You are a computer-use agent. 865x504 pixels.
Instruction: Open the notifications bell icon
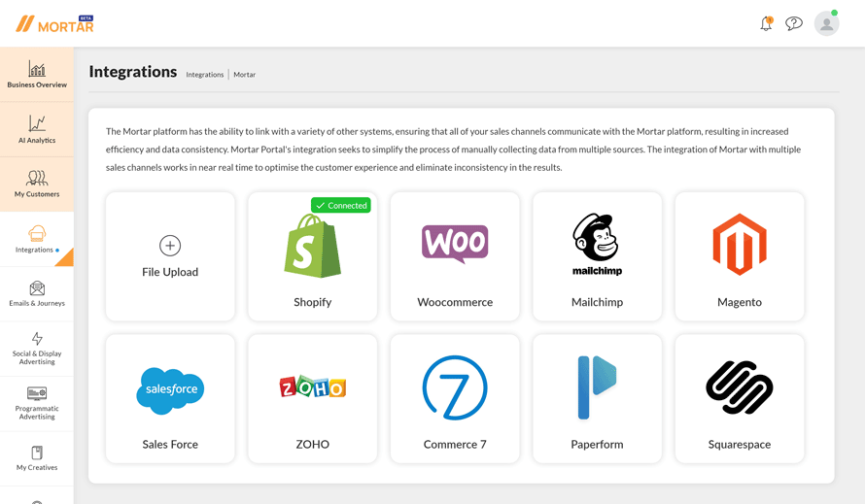766,23
